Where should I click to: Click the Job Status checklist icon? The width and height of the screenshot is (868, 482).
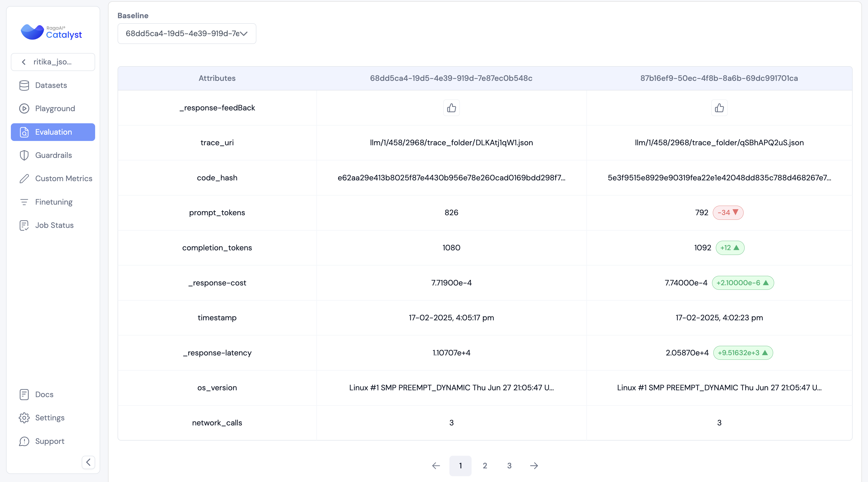(24, 225)
